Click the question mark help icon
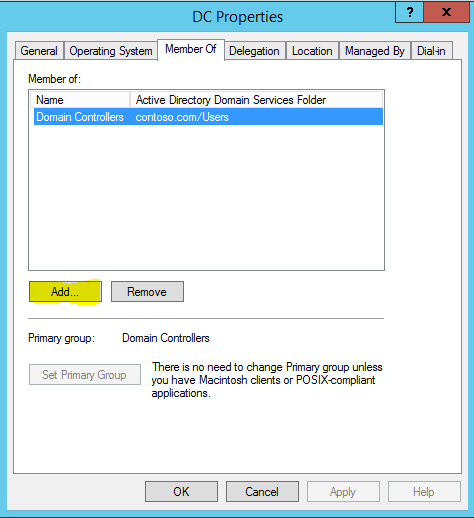 tap(409, 12)
